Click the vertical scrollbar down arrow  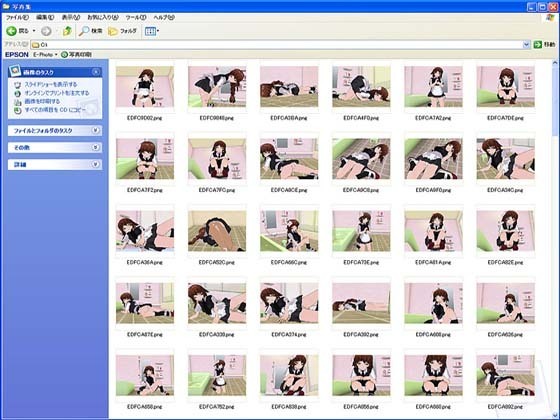click(x=555, y=416)
